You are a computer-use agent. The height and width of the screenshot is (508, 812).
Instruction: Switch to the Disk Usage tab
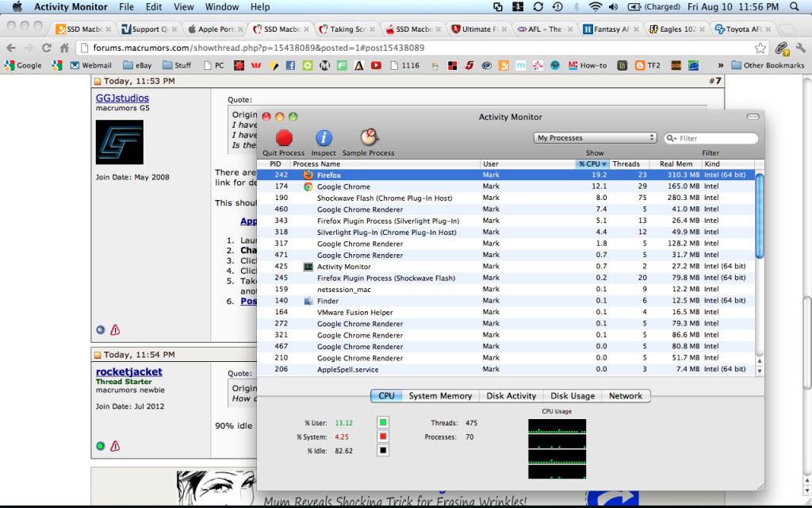pyautogui.click(x=573, y=395)
